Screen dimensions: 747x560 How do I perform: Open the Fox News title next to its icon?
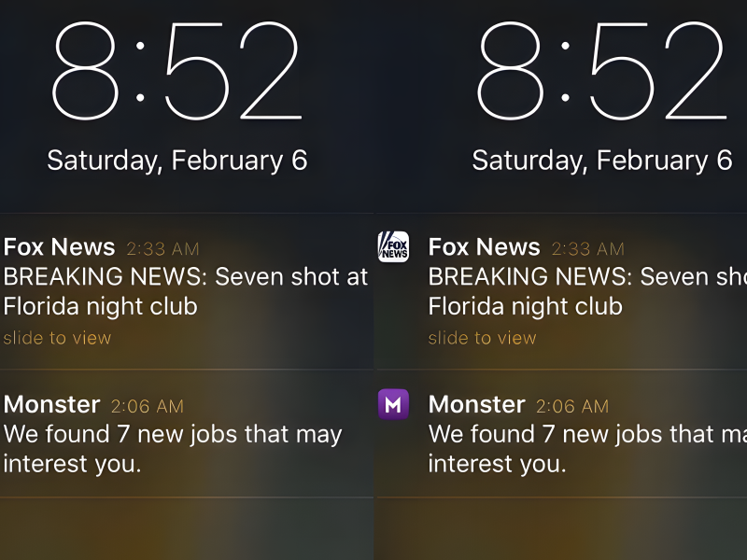[484, 247]
